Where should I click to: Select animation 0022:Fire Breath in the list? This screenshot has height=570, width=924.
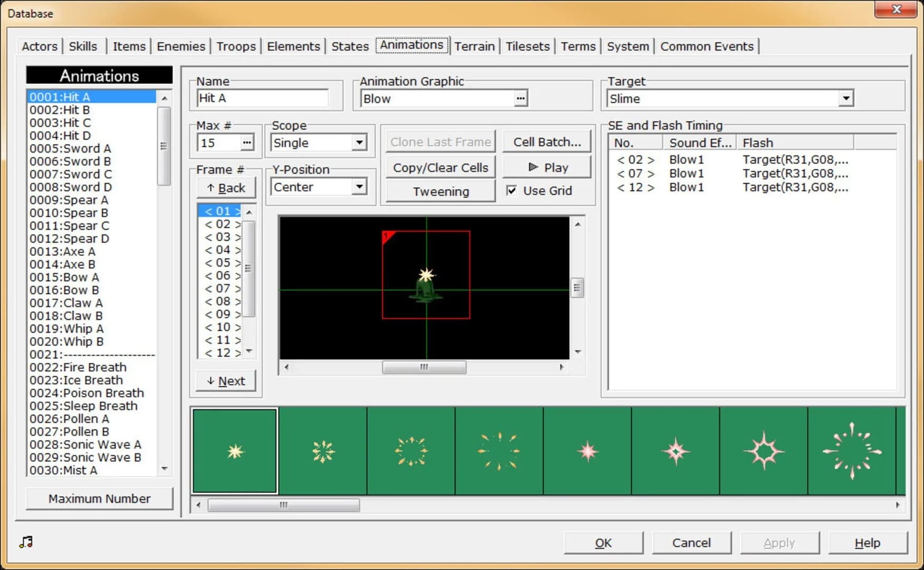pyautogui.click(x=78, y=367)
